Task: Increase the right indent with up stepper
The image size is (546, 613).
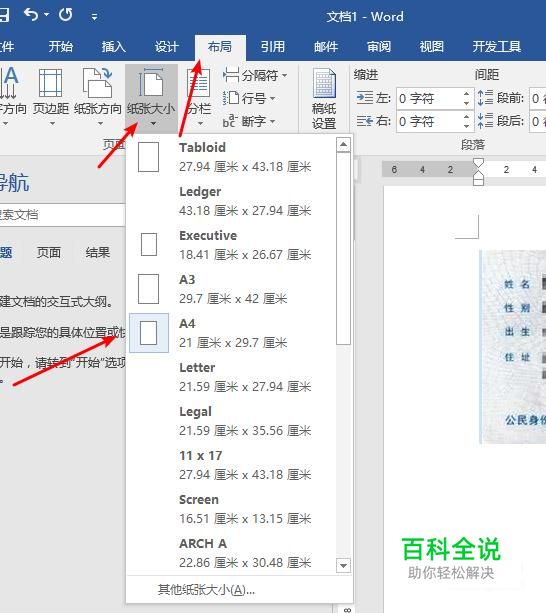Action: click(x=466, y=117)
